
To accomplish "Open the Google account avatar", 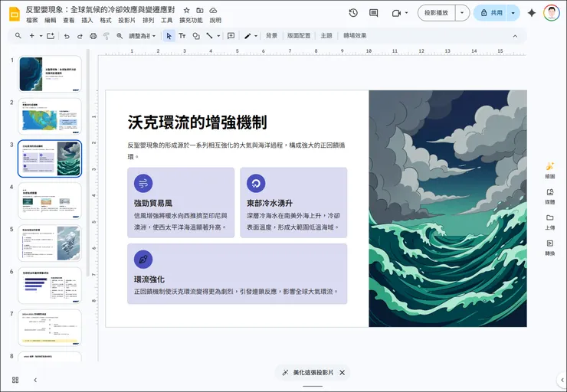I will coord(552,13).
